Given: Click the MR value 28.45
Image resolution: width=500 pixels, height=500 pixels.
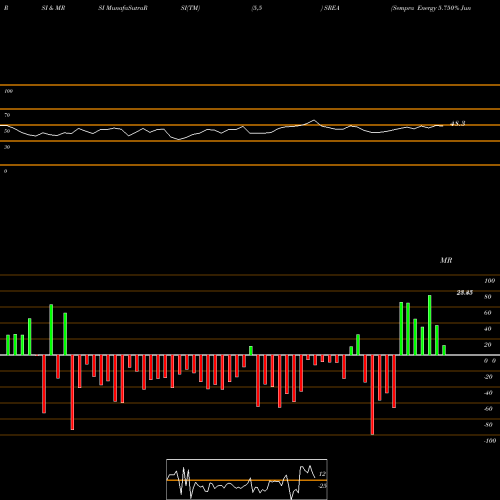Looking at the screenshot, I should (464, 293).
